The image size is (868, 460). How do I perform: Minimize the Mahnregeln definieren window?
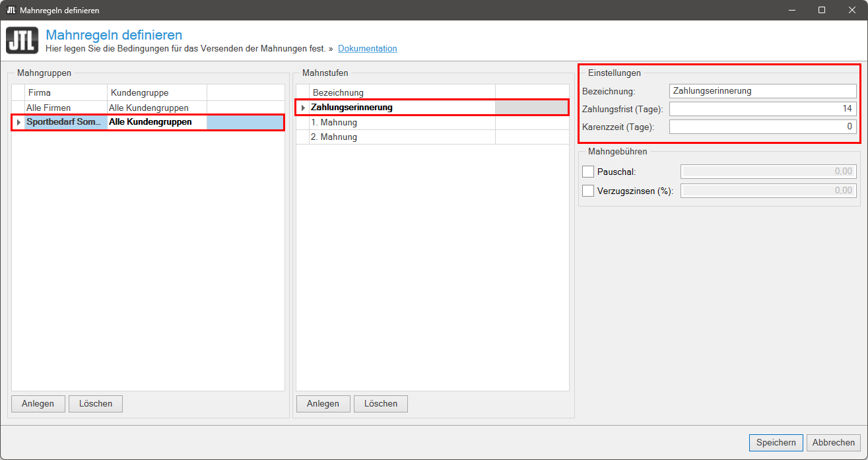[791, 10]
